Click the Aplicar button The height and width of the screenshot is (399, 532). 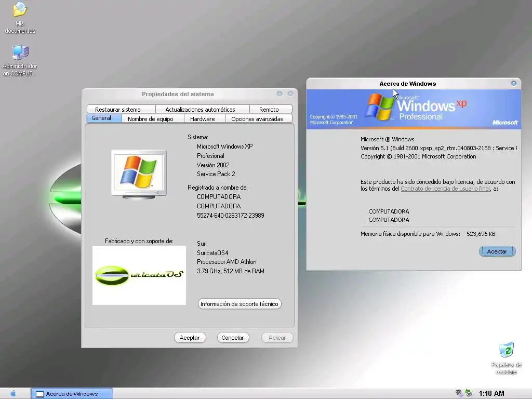(x=277, y=338)
